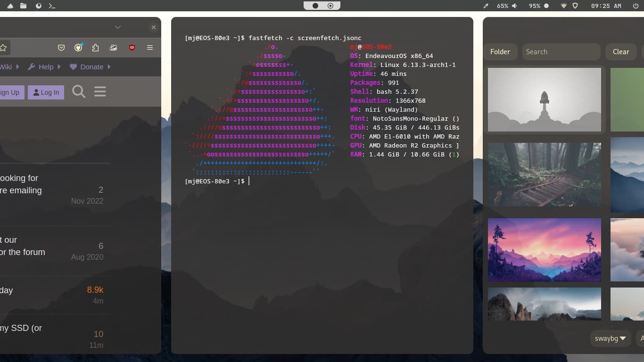Select the foggy forest stairs wallpaper thumbnail
Screen dimensions: 644x362
click(545, 174)
